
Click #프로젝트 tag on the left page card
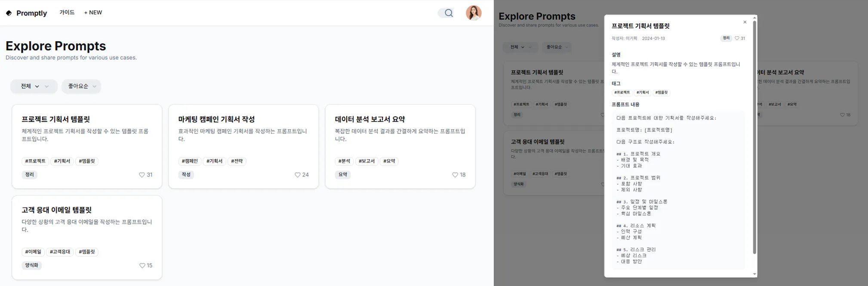35,161
